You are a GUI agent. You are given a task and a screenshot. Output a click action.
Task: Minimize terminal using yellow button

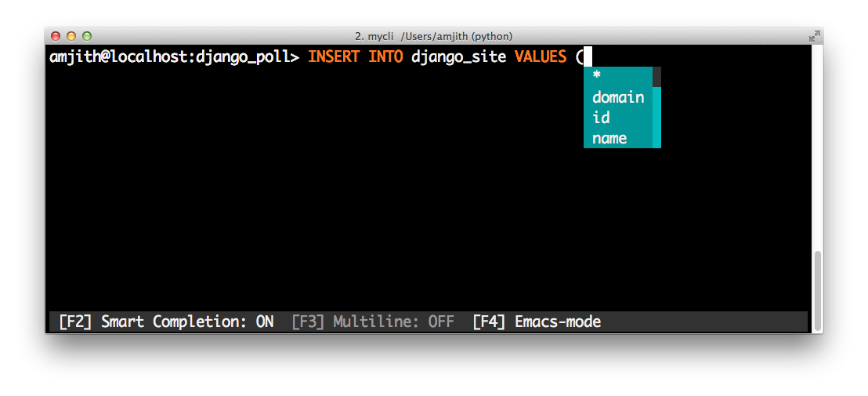[x=71, y=36]
